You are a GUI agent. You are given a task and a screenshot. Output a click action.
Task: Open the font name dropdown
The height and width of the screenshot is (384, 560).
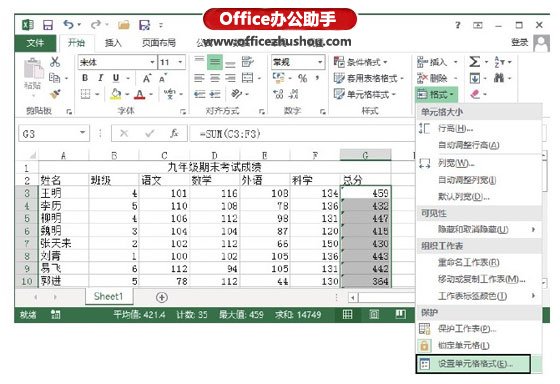152,62
